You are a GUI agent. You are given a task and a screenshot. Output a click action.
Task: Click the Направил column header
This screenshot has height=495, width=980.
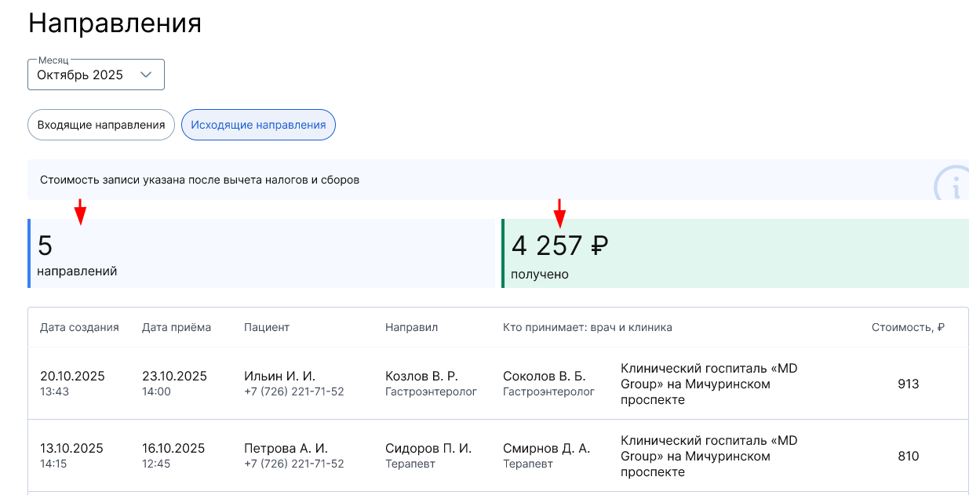pyautogui.click(x=411, y=327)
